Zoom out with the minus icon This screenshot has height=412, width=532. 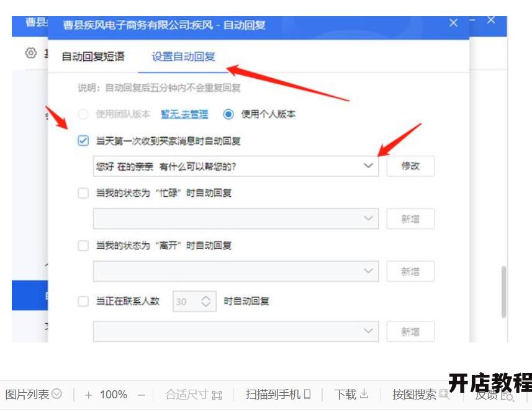[142, 395]
